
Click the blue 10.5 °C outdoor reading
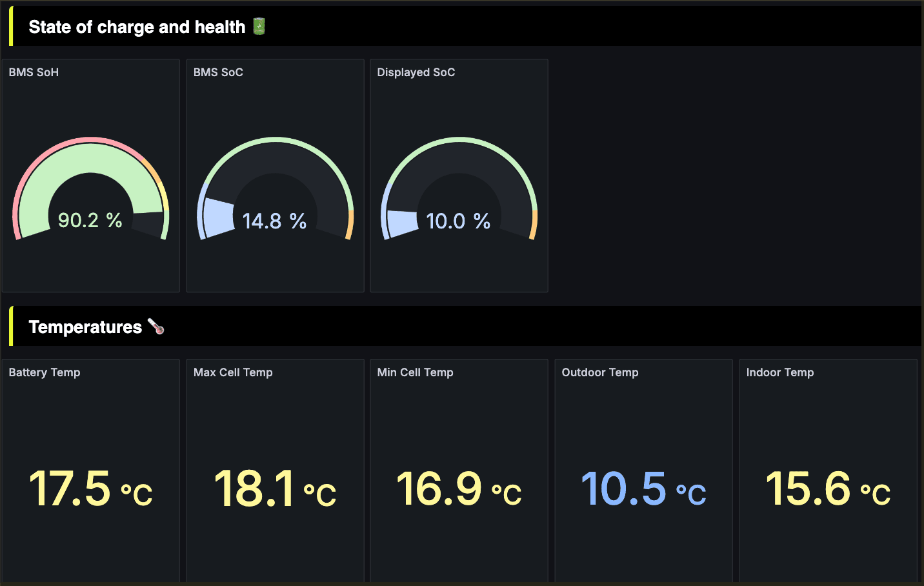(x=643, y=489)
